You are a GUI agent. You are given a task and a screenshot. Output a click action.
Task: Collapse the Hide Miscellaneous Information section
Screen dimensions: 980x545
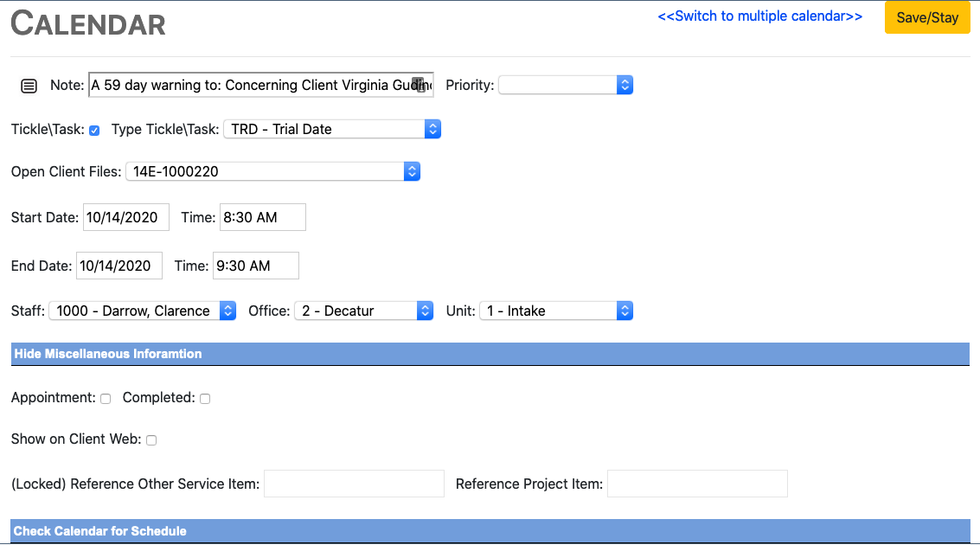pos(108,354)
